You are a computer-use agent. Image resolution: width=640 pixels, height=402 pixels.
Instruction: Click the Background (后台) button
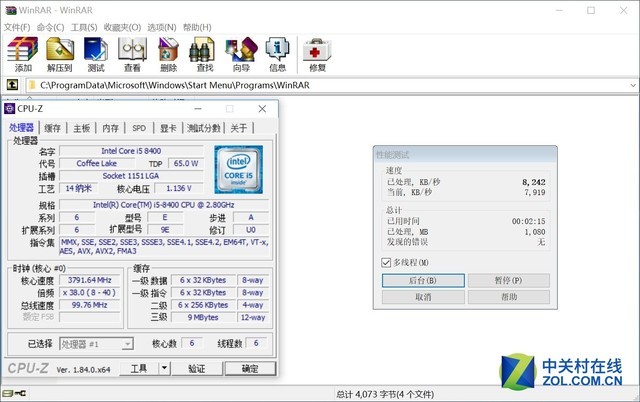423,280
